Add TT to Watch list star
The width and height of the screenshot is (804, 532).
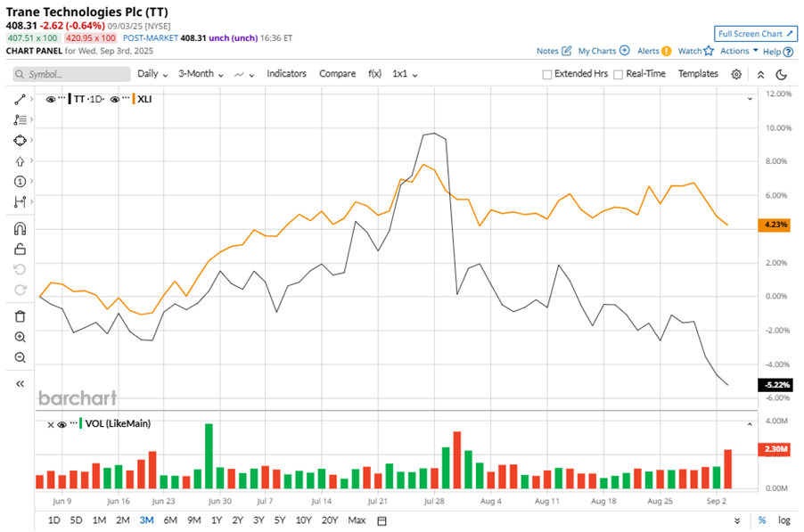coord(709,50)
